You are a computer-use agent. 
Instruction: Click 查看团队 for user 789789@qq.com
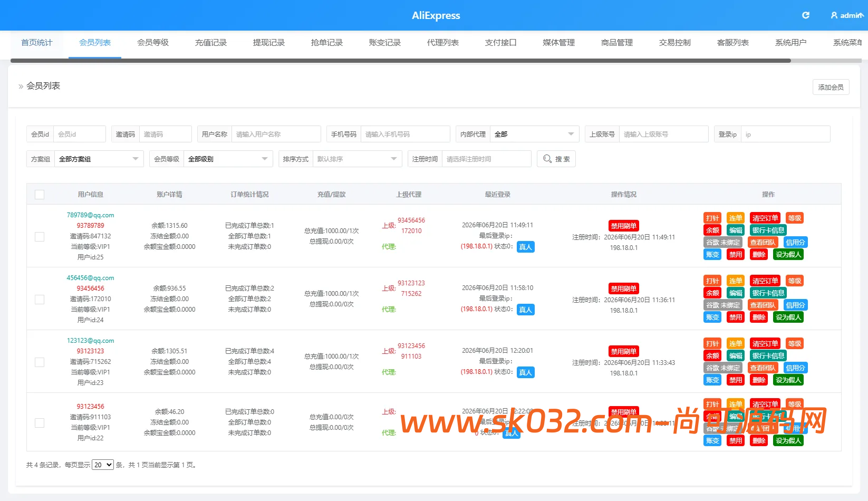point(763,243)
